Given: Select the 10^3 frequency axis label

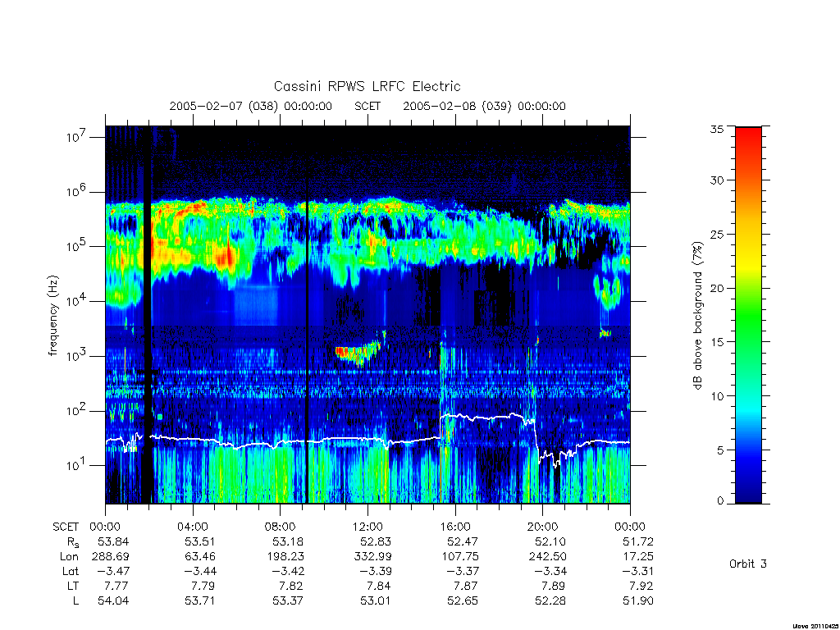Looking at the screenshot, I should coord(76,356).
